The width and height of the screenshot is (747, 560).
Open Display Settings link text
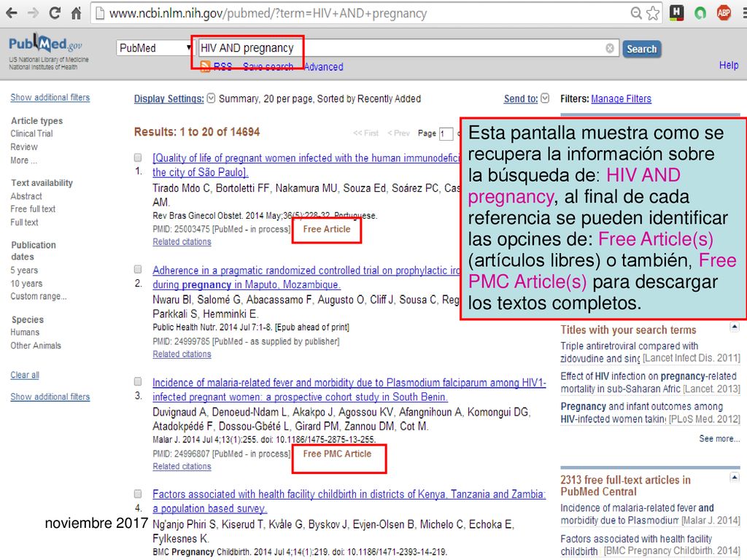[x=169, y=98]
